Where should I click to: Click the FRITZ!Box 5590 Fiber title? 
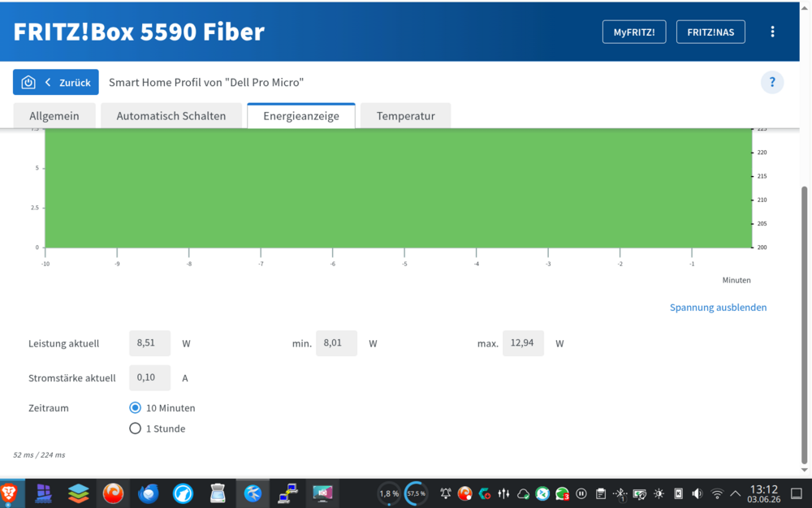coord(139,32)
